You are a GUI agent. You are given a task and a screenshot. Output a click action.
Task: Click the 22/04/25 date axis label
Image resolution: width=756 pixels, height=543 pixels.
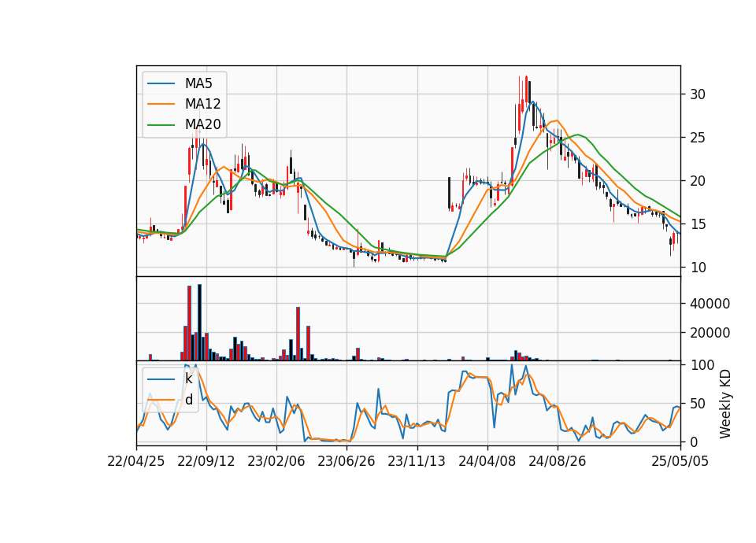[x=136, y=461]
